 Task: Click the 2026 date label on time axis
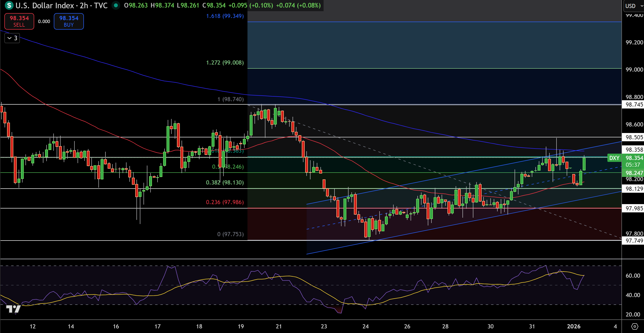(573, 326)
